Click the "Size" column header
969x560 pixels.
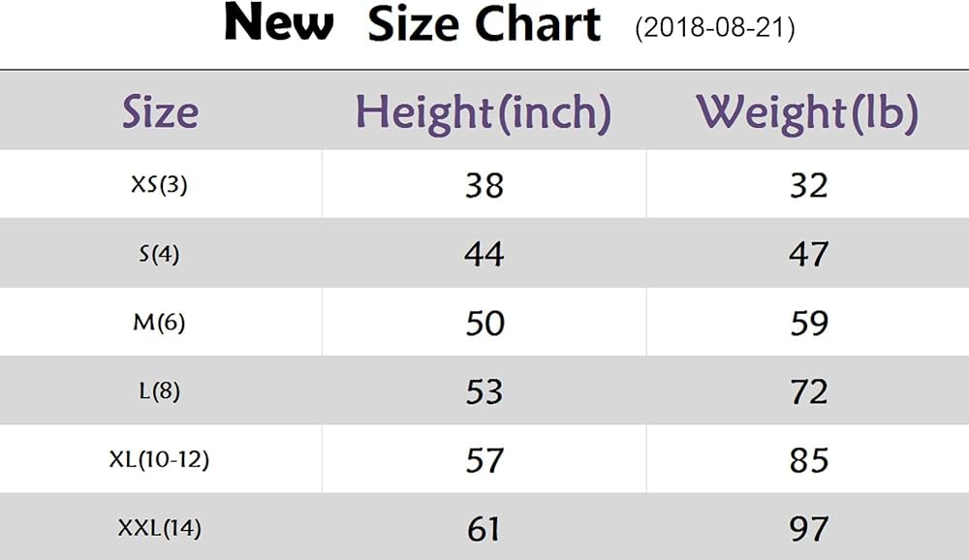[x=160, y=112]
